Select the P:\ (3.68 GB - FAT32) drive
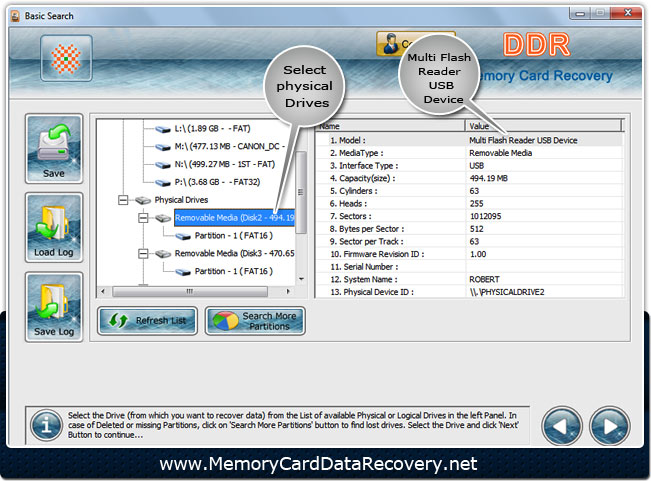The width and height of the screenshot is (651, 481). point(217,182)
